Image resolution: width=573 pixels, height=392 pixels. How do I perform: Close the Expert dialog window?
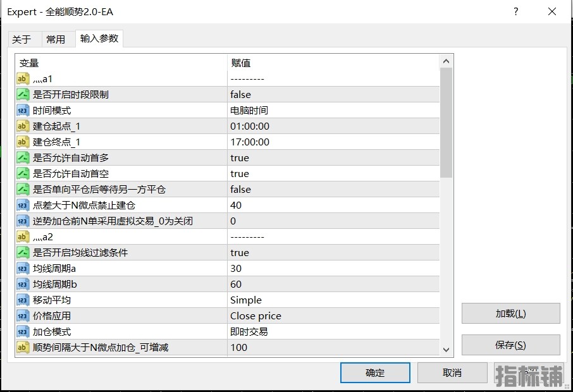552,11
